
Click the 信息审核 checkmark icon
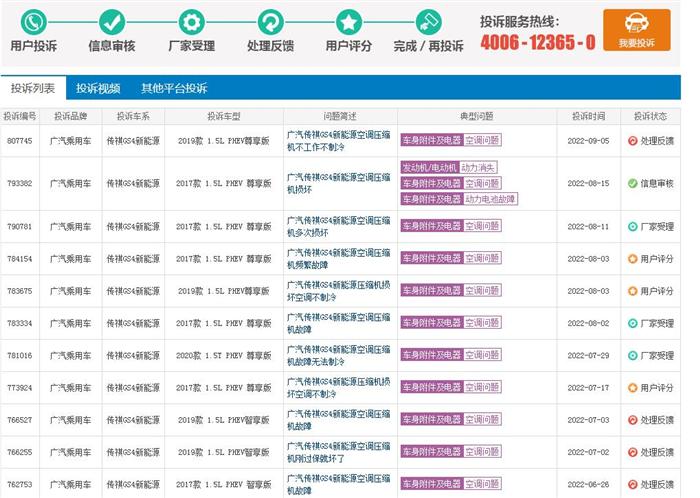pos(112,22)
